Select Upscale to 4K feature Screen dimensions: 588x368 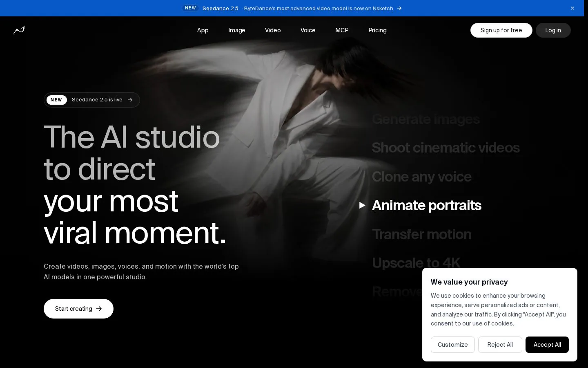point(416,263)
